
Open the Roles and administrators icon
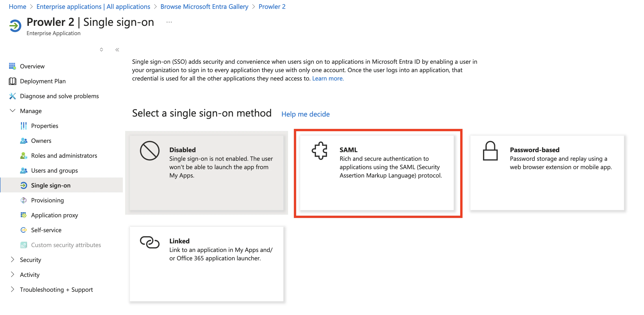click(23, 155)
